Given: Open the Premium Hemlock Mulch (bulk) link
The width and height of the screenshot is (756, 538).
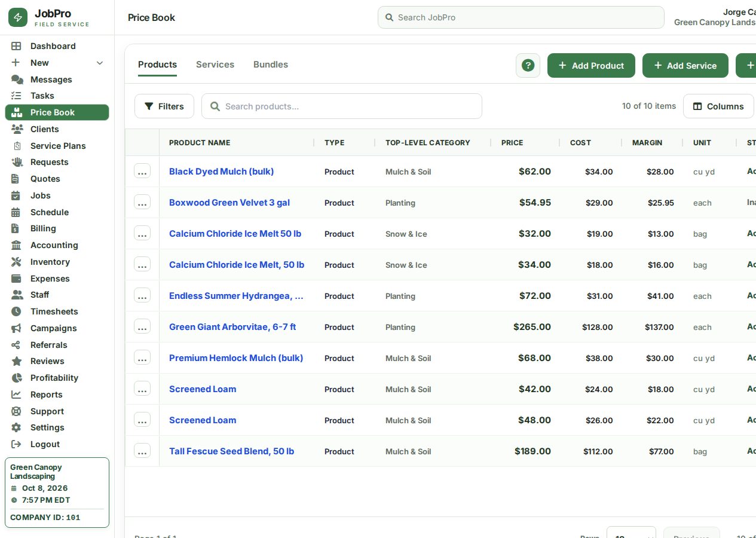Looking at the screenshot, I should pos(236,358).
